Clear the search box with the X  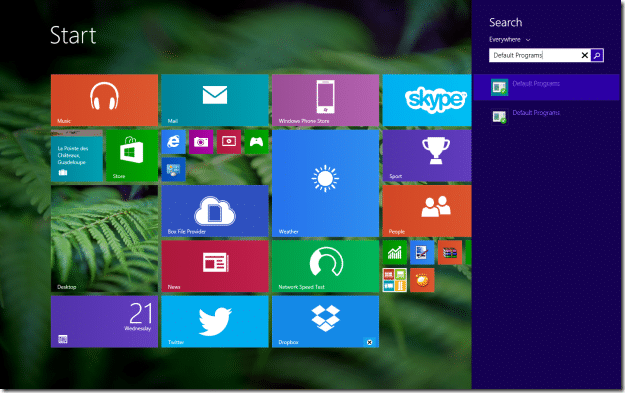click(585, 55)
